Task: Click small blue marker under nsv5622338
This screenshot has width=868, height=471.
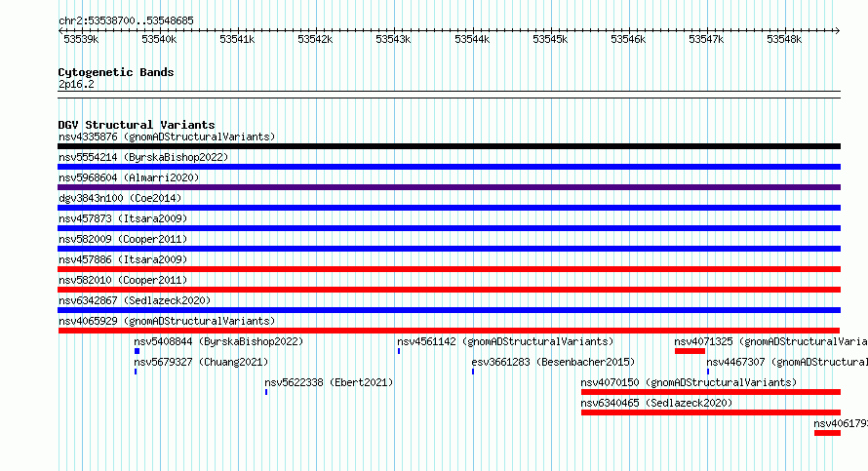Action: click(266, 392)
